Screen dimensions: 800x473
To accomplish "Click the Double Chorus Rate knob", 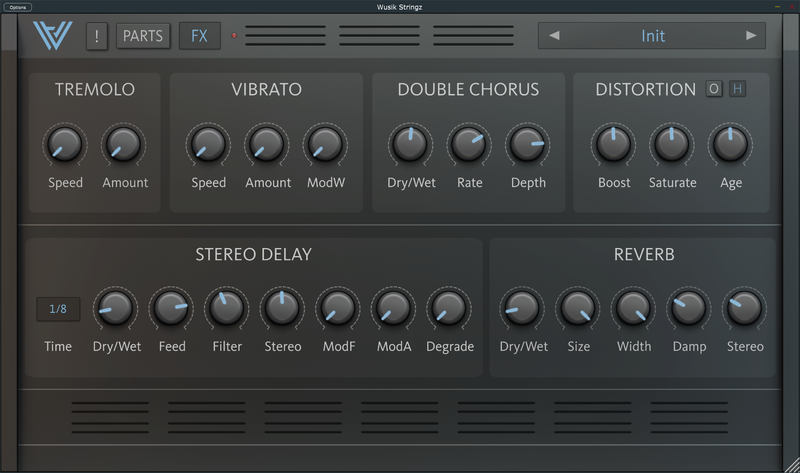I will (469, 144).
